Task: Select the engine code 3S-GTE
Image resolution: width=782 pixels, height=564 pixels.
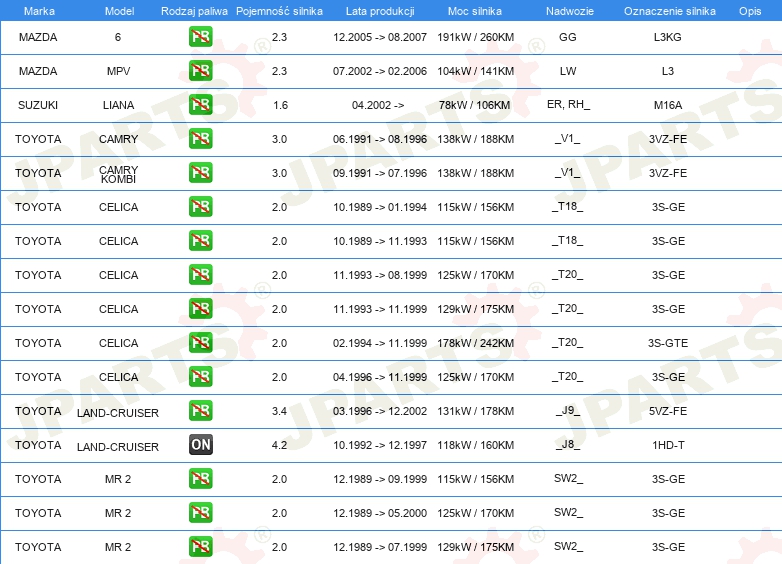Action: pyautogui.click(x=668, y=343)
